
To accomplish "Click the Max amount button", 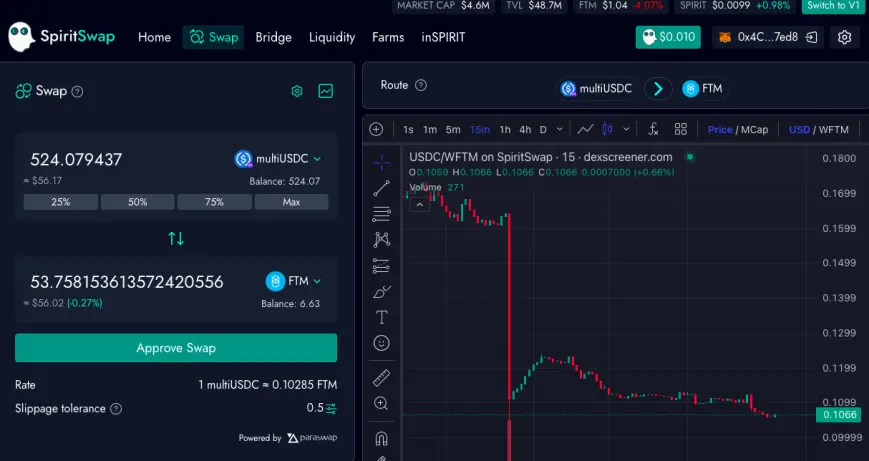I will coord(292,202).
